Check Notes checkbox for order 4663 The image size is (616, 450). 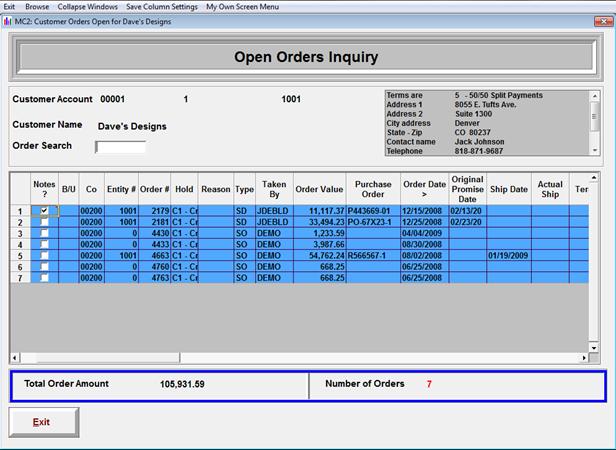click(44, 255)
